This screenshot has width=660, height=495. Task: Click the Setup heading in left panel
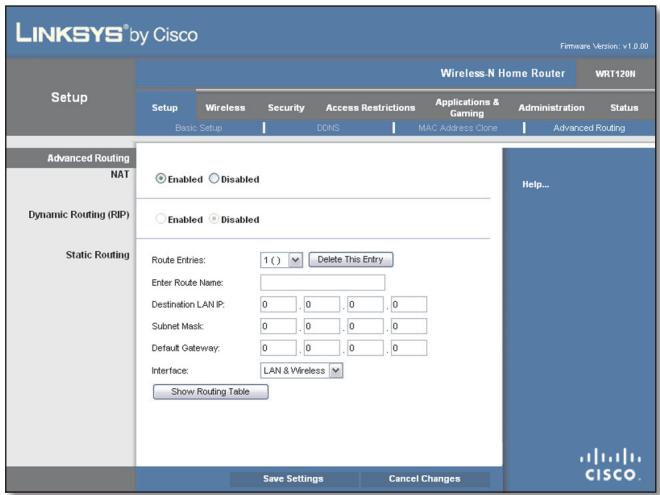tap(69, 97)
